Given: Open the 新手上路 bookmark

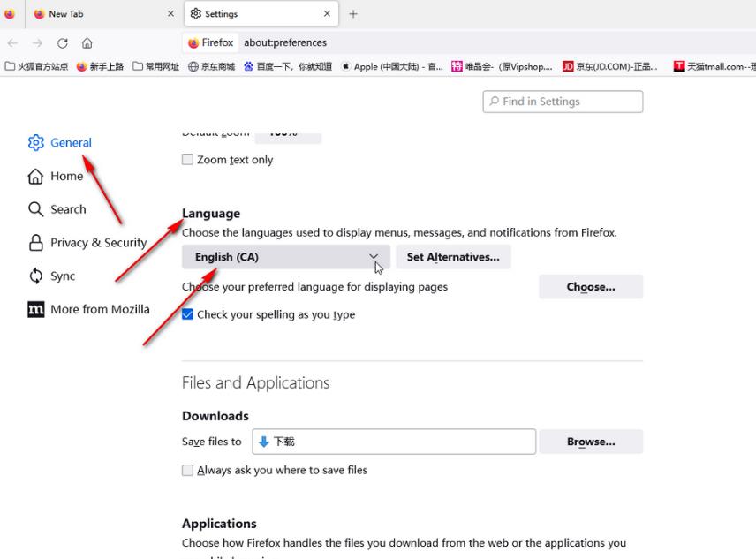Looking at the screenshot, I should tap(101, 66).
